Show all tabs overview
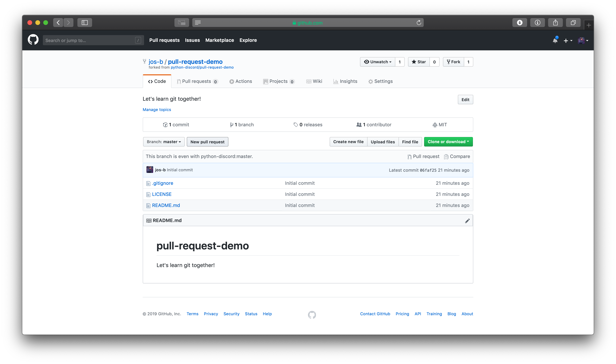This screenshot has height=364, width=616. [x=573, y=23]
